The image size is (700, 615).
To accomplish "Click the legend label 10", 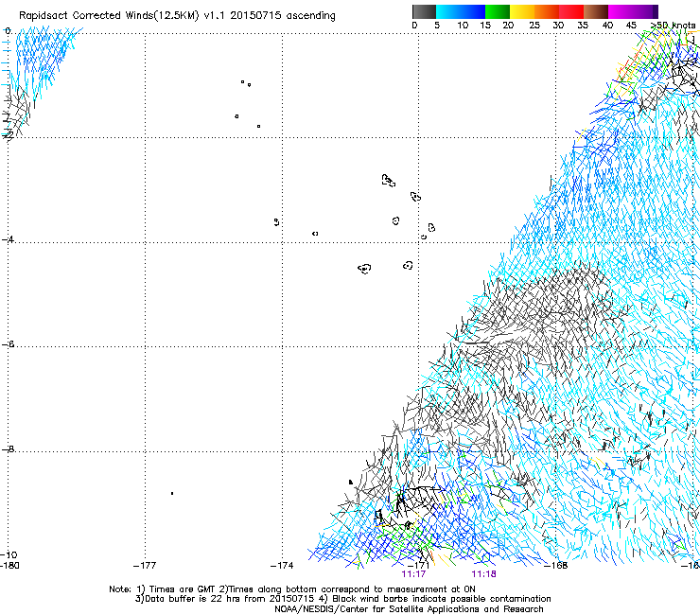I will 463,26.
